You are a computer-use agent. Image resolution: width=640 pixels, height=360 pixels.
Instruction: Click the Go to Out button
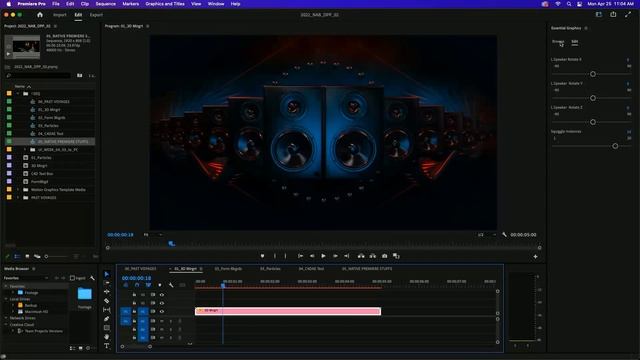click(x=347, y=256)
